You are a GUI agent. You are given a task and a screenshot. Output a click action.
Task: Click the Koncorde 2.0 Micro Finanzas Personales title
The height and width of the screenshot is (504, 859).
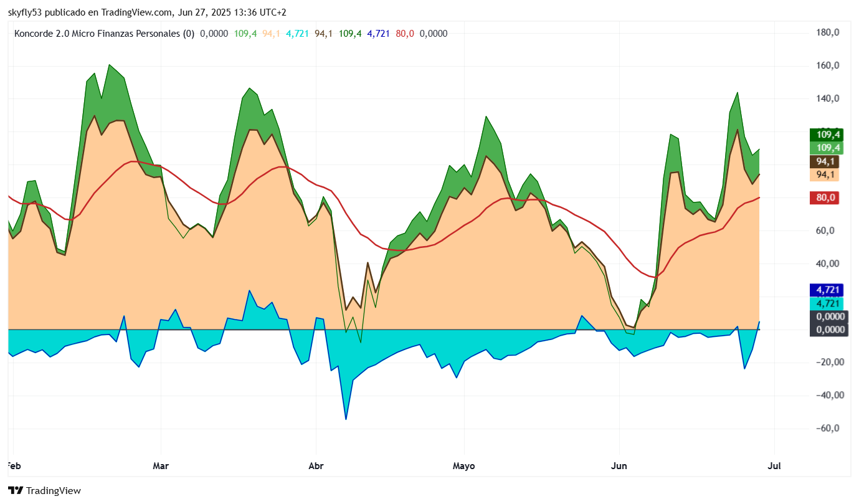click(x=104, y=34)
